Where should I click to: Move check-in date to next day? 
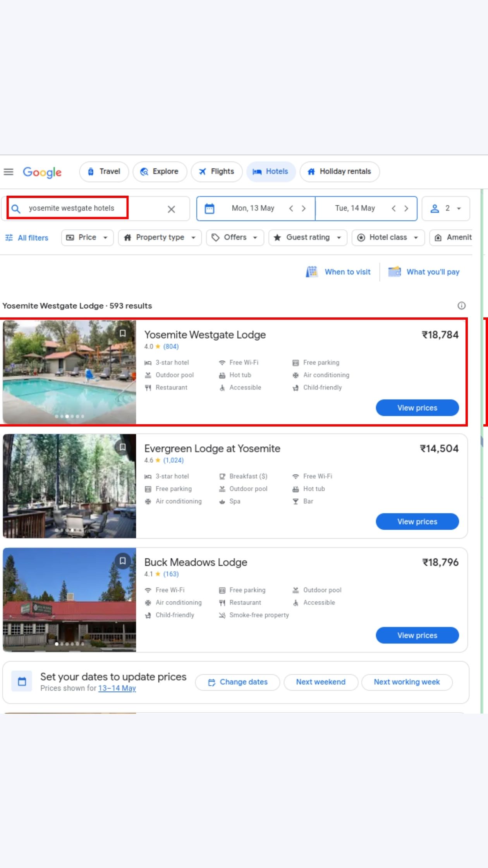[x=304, y=208]
